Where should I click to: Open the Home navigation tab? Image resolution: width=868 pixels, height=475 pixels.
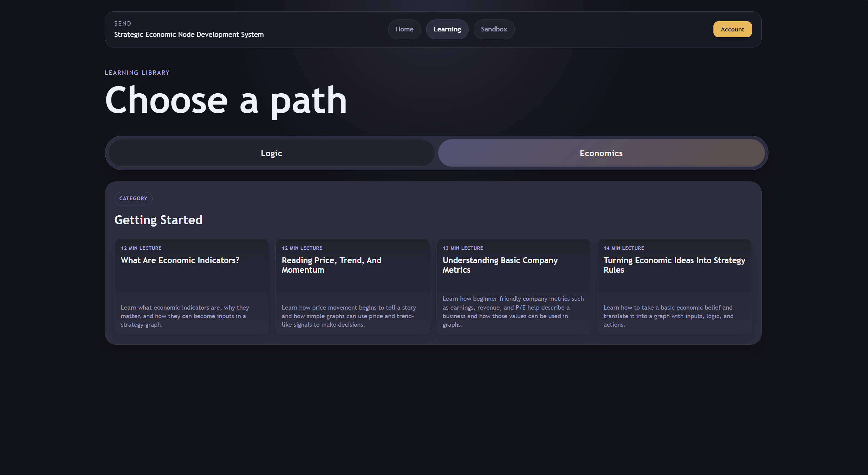click(x=404, y=29)
